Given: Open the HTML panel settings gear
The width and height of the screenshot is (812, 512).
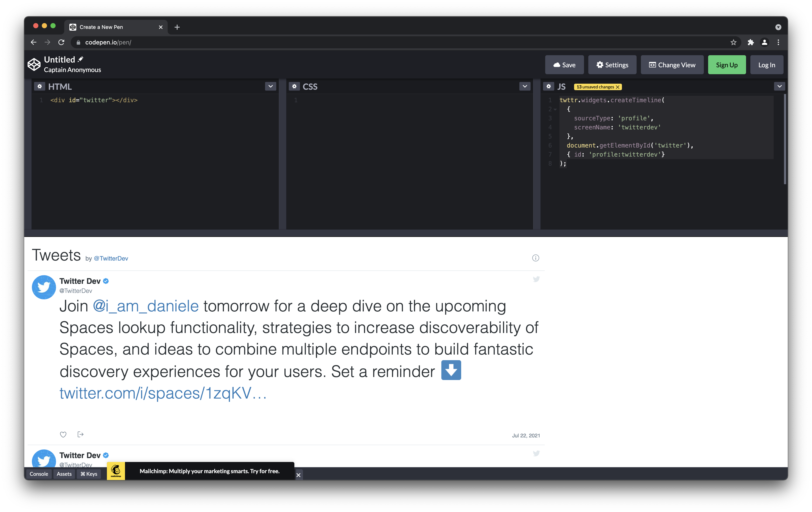Looking at the screenshot, I should pyautogui.click(x=39, y=86).
